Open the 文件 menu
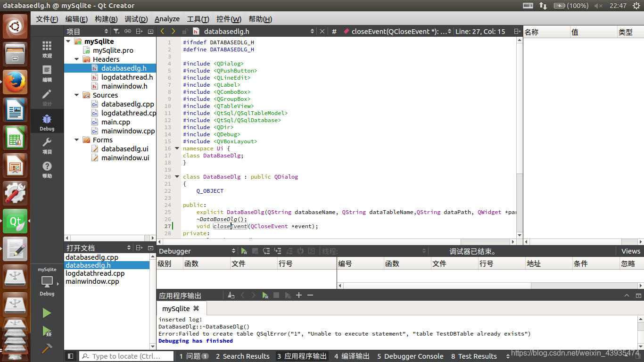The image size is (644, 362). coord(47,19)
